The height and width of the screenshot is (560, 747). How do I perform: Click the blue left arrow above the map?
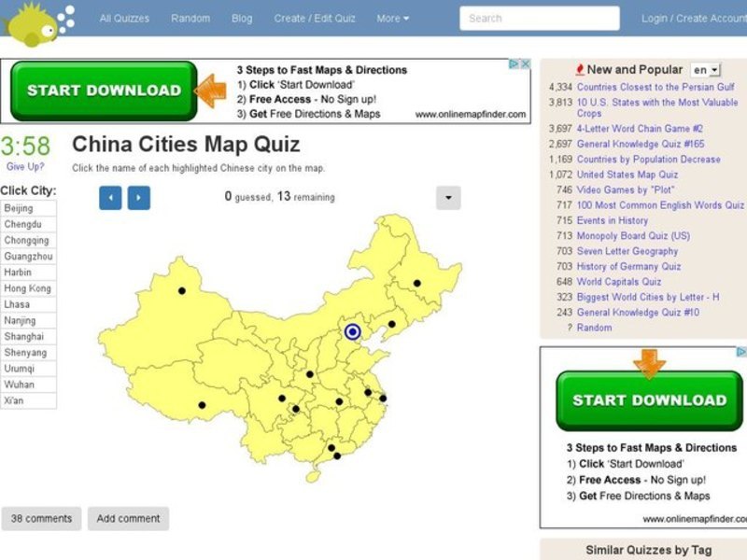(109, 197)
